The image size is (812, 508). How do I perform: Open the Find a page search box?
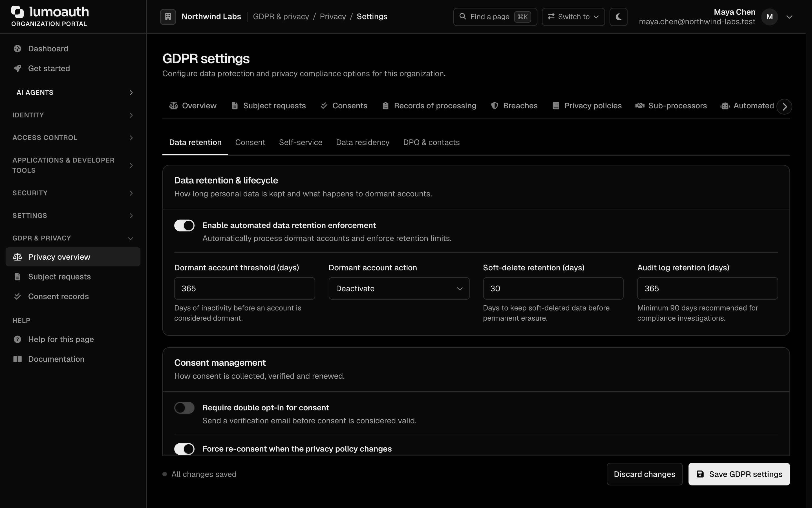(x=495, y=17)
